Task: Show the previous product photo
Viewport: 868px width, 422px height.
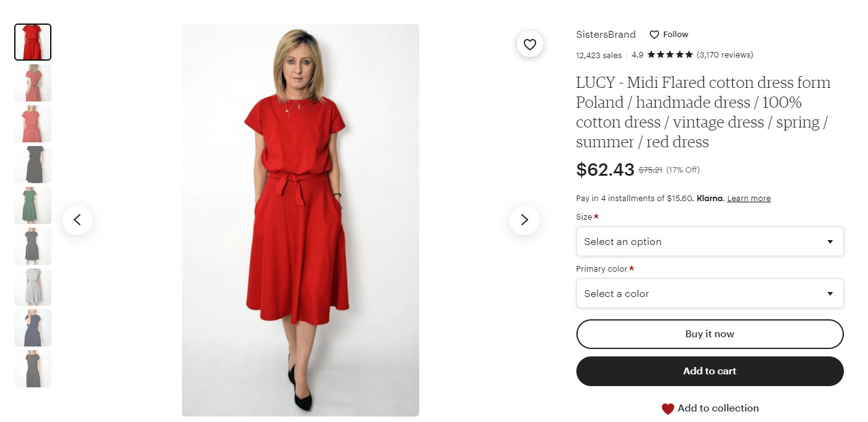Action: [x=77, y=220]
